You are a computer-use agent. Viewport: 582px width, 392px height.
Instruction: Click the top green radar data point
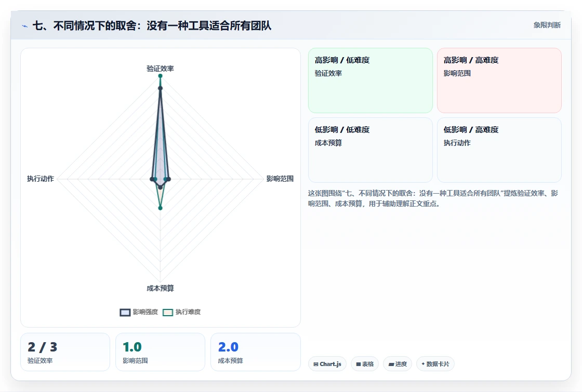(161, 76)
